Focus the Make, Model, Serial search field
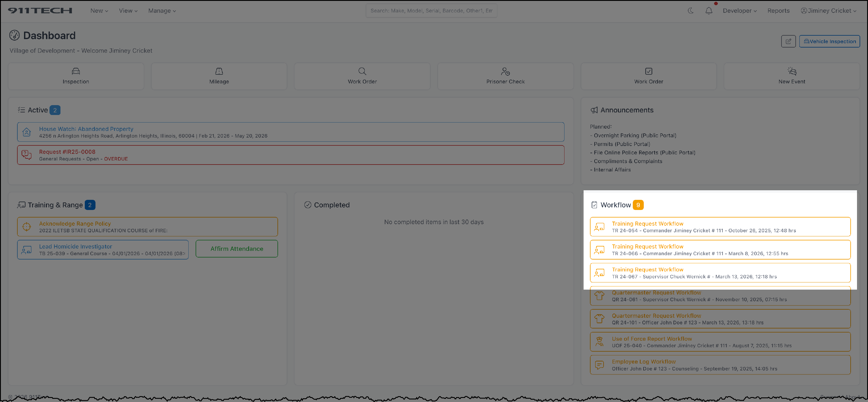This screenshot has height=402, width=868. pyautogui.click(x=431, y=10)
